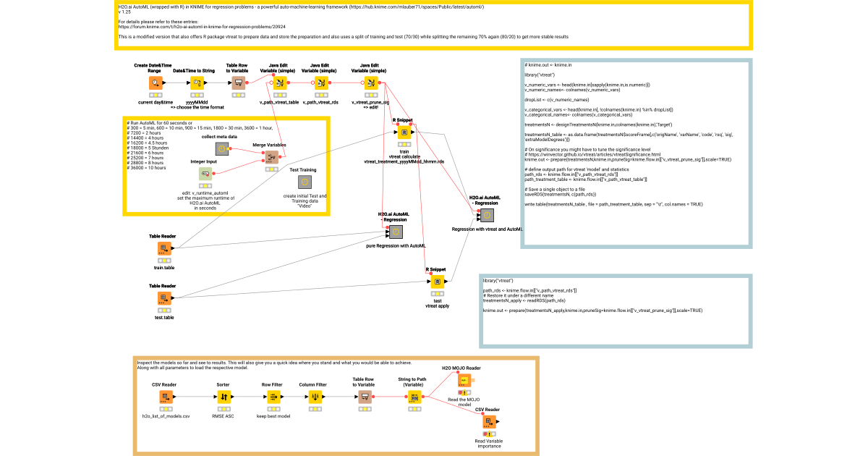Viewport: 868px width, 456px height.
Task: Click the '# knime.out <- knime.in' comment line
Action: (x=549, y=65)
